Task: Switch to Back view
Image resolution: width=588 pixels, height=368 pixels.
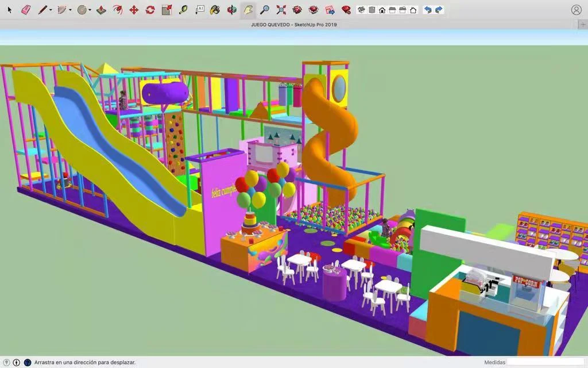Action: coord(403,10)
